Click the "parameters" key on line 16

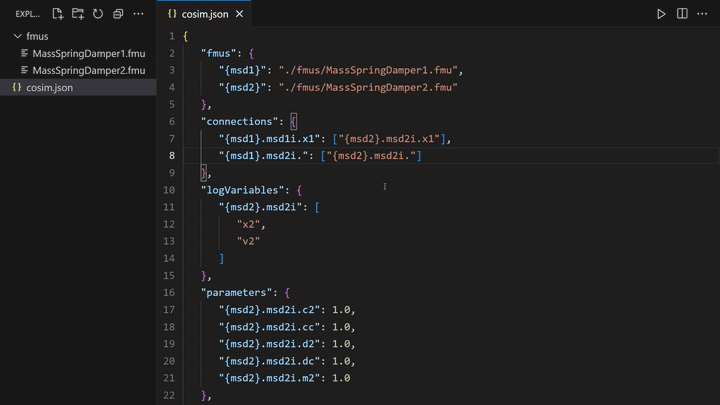tap(236, 292)
